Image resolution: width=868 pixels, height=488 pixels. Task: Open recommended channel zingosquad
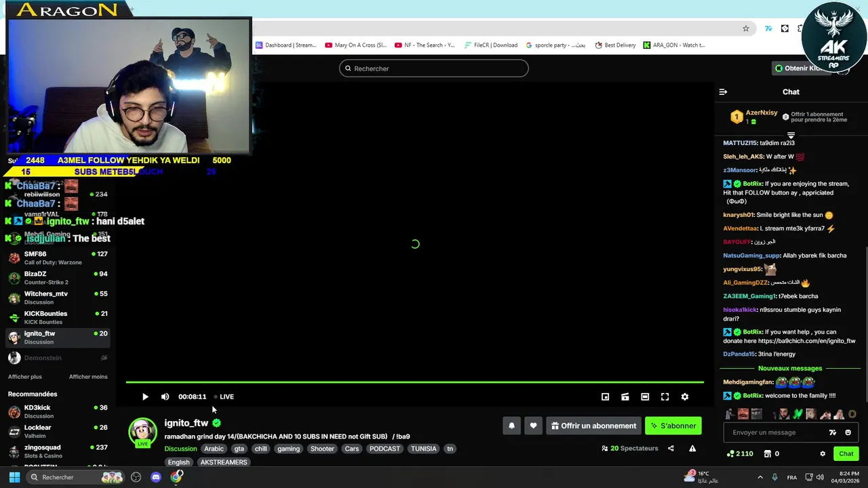58,451
